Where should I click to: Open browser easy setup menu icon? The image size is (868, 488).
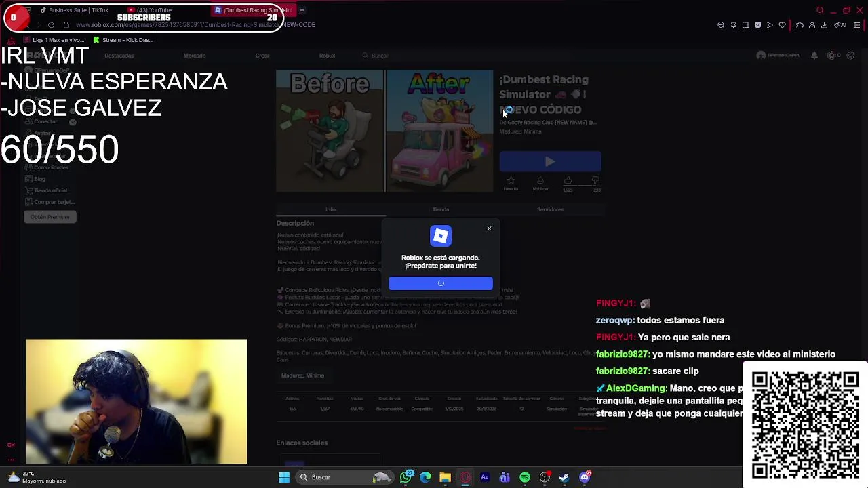click(856, 25)
